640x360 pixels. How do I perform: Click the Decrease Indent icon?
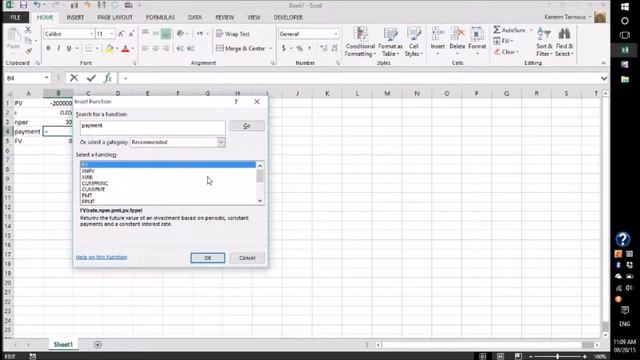click(180, 49)
